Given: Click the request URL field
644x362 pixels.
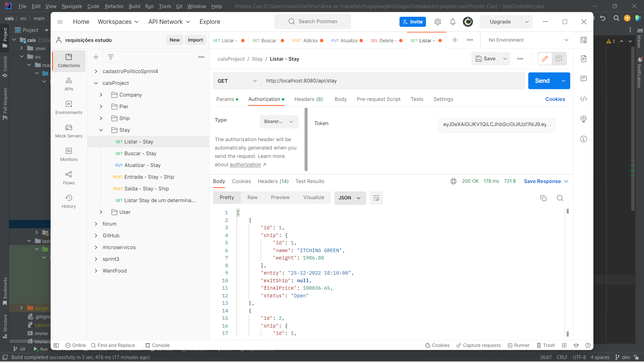Looking at the screenshot, I should tap(393, 81).
